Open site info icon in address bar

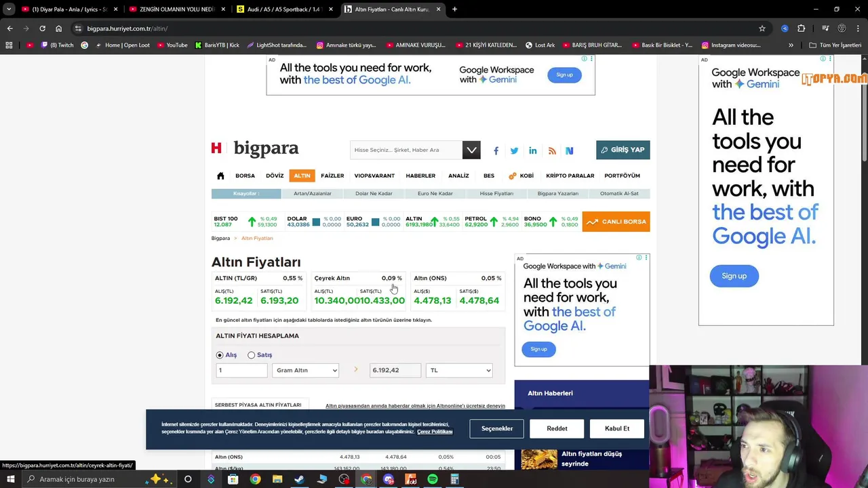tap(78, 28)
